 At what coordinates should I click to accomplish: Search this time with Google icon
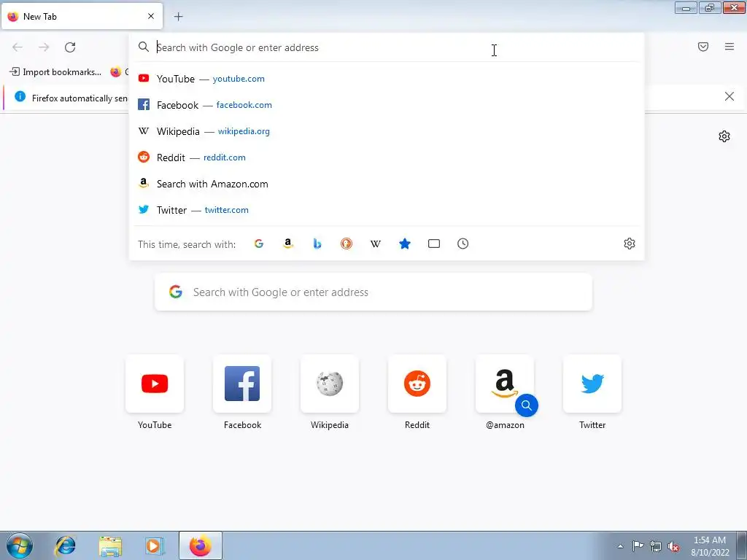coord(259,244)
